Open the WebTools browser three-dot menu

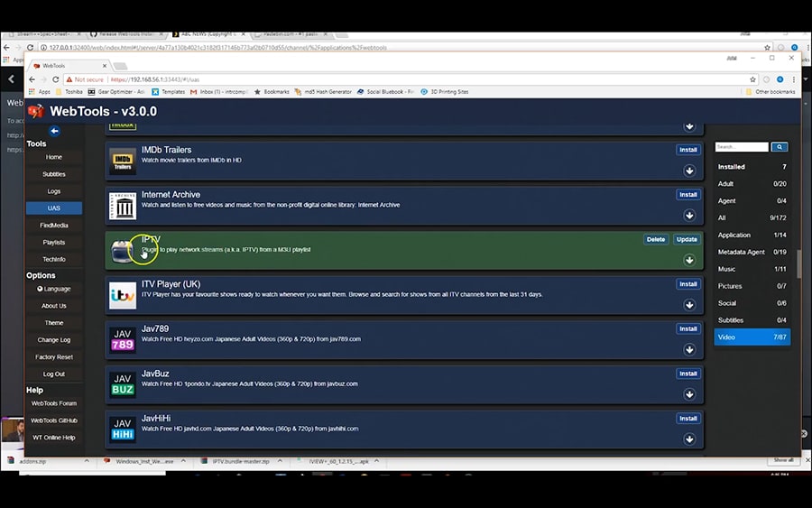[x=793, y=79]
